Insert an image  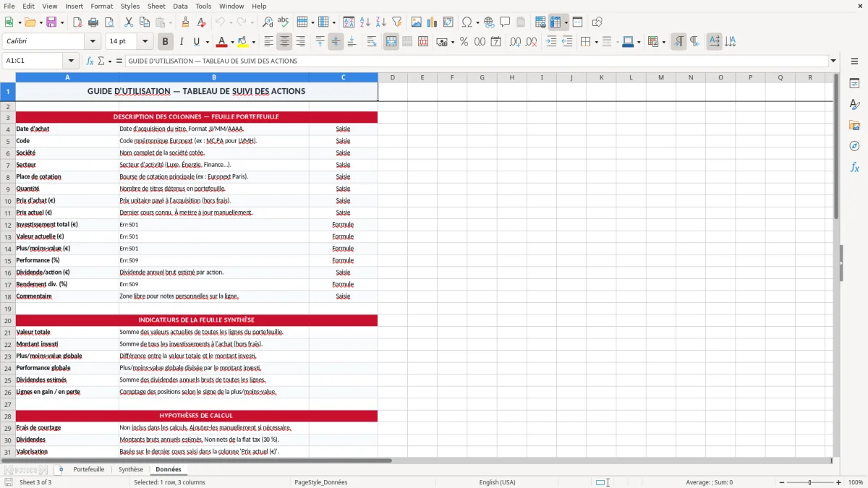(x=417, y=22)
